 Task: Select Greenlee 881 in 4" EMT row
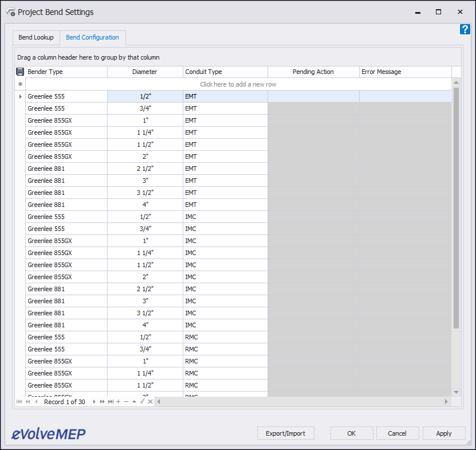(66, 205)
